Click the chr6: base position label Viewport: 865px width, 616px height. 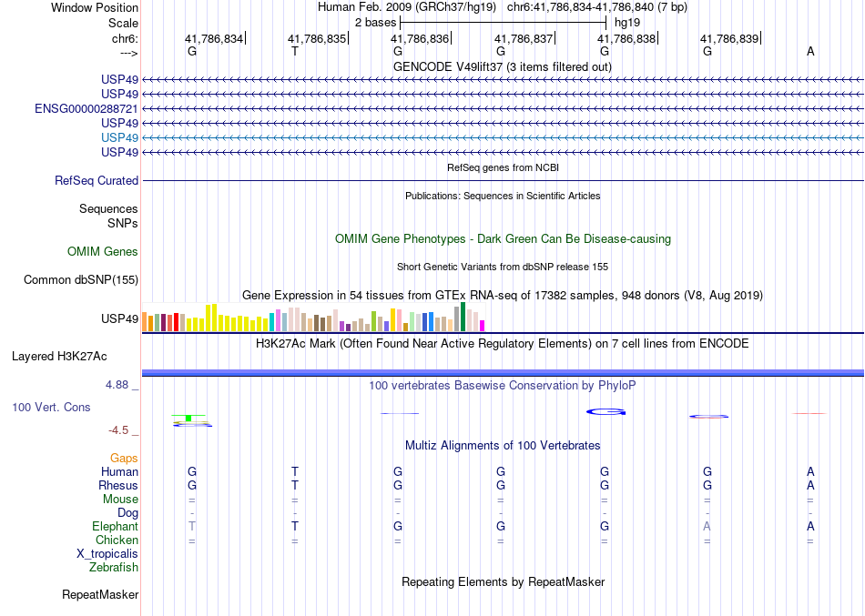[x=125, y=38]
